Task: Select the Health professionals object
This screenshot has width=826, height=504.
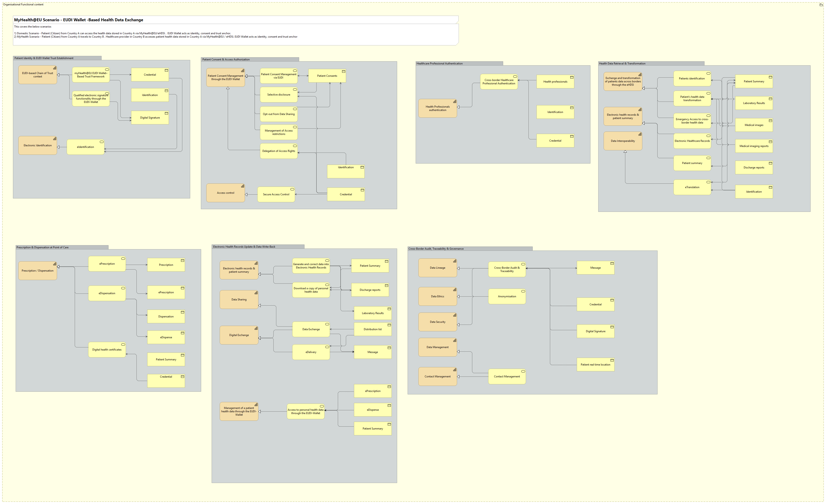Action: pos(556,82)
